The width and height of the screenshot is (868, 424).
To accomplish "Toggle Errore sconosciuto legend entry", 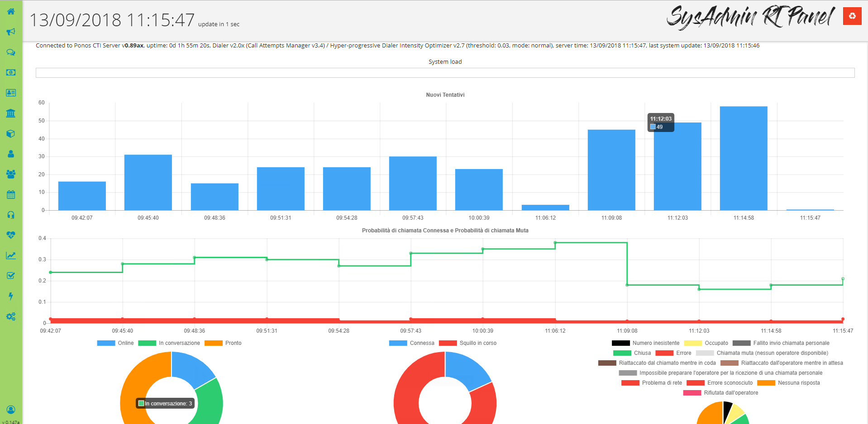I will coord(720,383).
